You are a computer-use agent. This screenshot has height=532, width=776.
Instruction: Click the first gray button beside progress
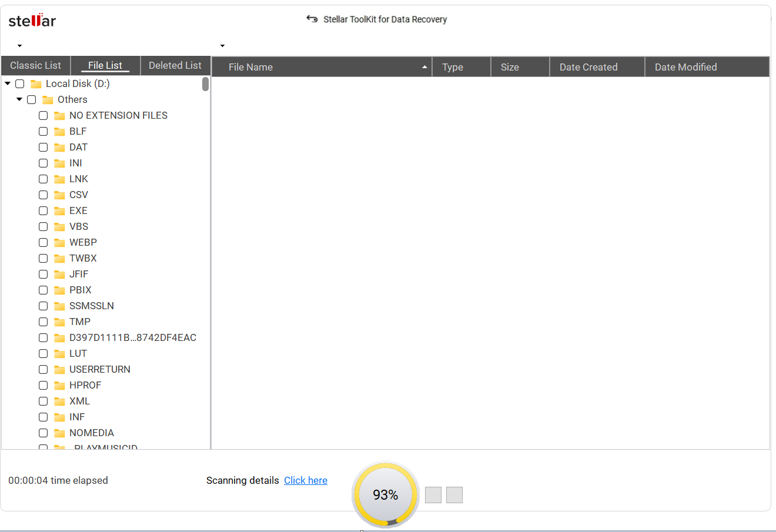(x=433, y=495)
